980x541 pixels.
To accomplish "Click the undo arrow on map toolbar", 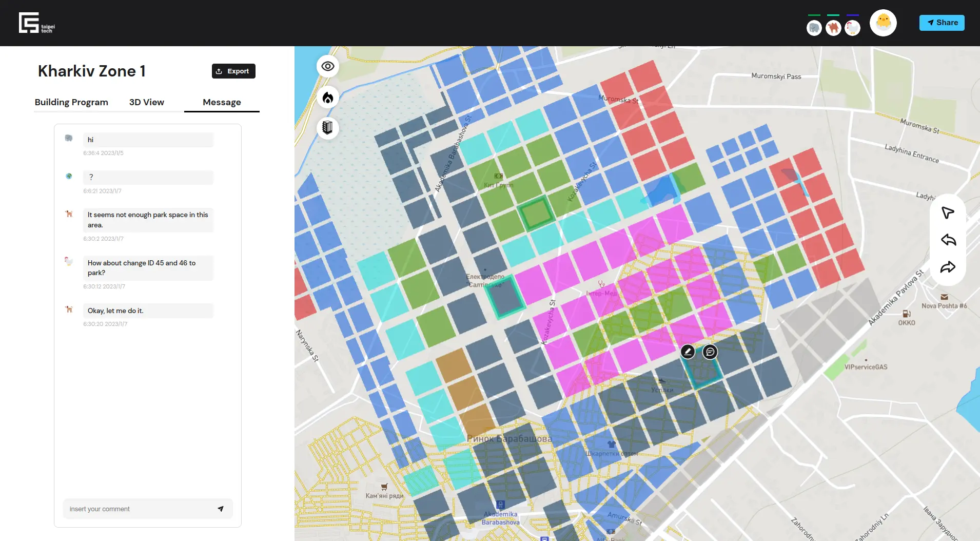I will click(948, 240).
